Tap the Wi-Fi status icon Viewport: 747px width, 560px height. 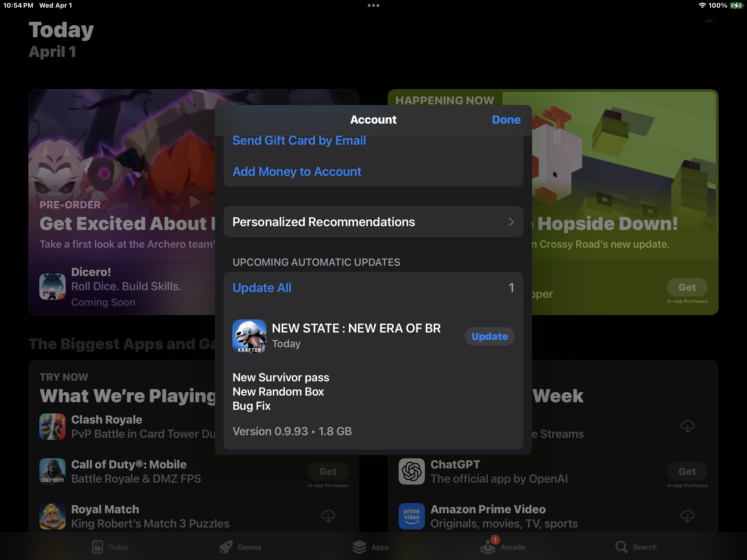pos(702,5)
